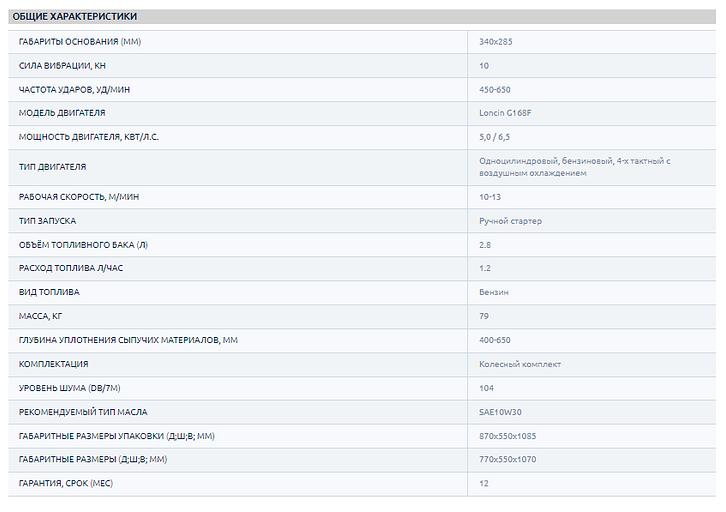Select the Колесный комплект value

519,364
